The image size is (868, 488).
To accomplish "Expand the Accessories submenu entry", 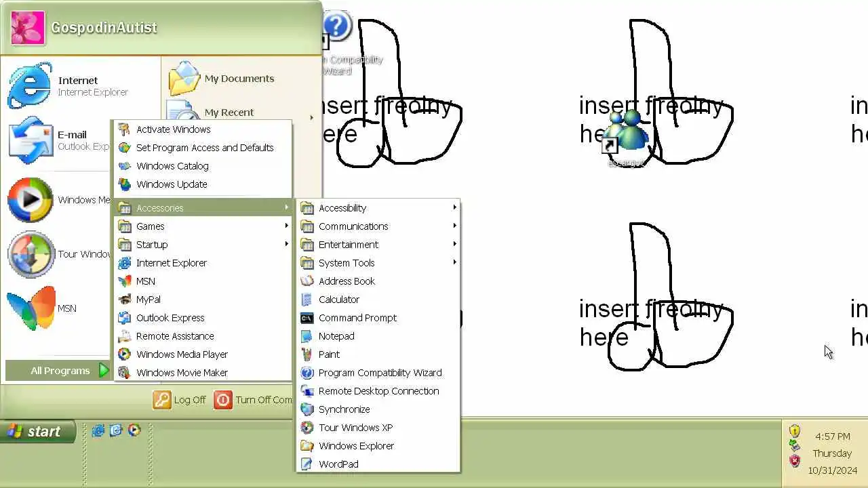I will pyautogui.click(x=203, y=208).
